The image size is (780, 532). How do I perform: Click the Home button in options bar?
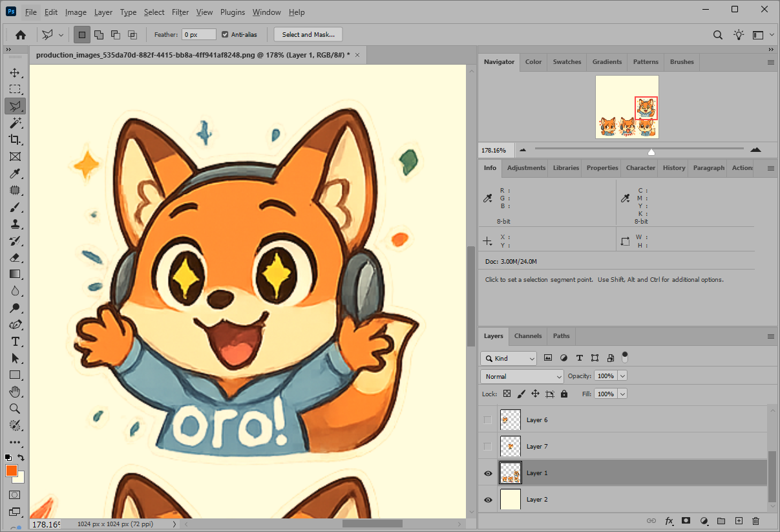click(21, 35)
